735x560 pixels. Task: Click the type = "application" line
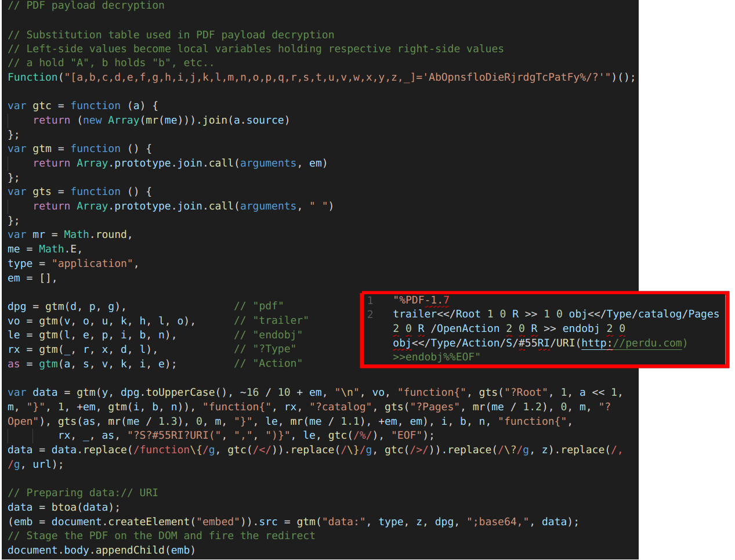coord(73,263)
